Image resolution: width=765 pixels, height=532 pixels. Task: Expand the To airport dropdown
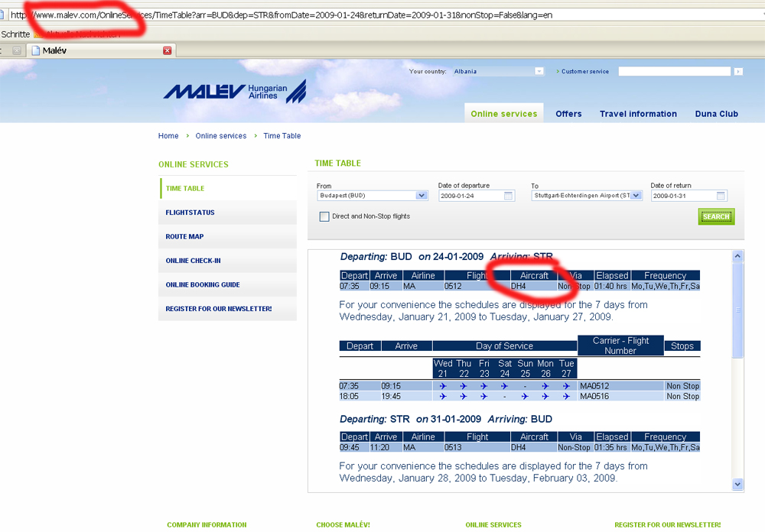click(x=636, y=196)
